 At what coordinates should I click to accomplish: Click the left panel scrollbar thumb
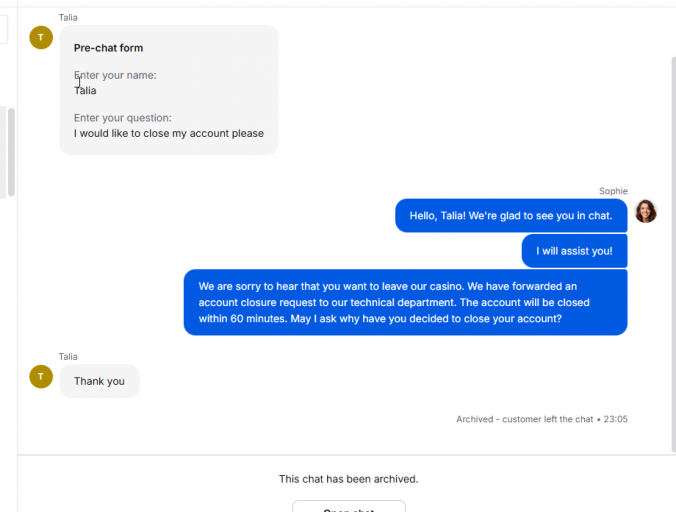tap(11, 153)
